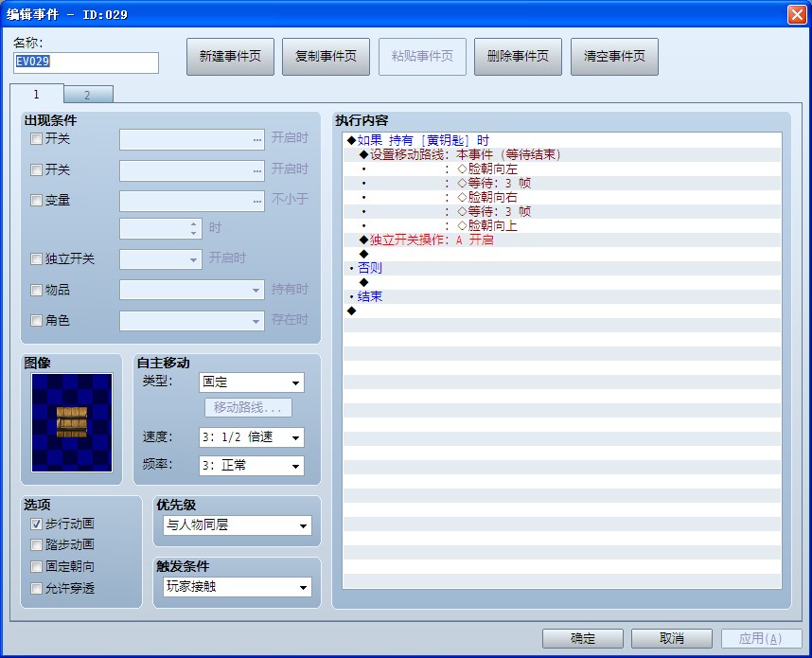Screen dimensions: 812x658
Task: Open the 频率 frequency dropdown
Action: pos(252,466)
